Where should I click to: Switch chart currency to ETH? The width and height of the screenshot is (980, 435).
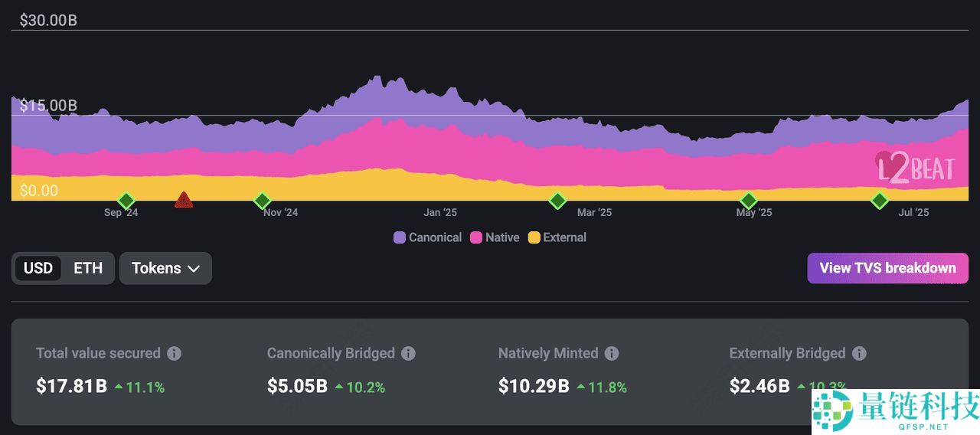coord(88,268)
